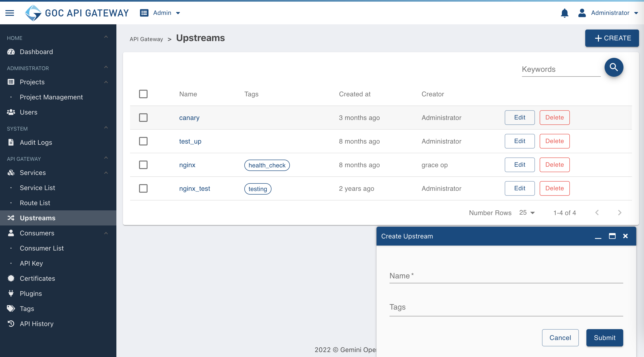Focus the Tags field in dialog
The width and height of the screenshot is (644, 357).
(x=506, y=307)
